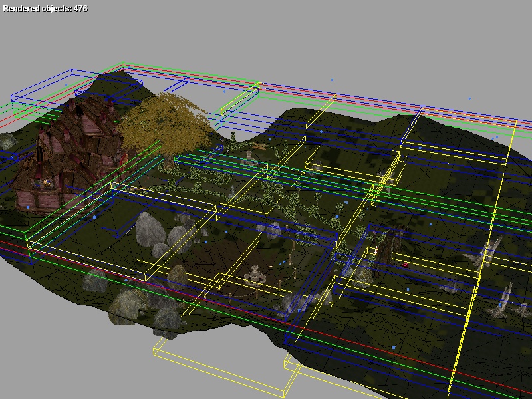Select the tall pale bone spike at right

492,251
